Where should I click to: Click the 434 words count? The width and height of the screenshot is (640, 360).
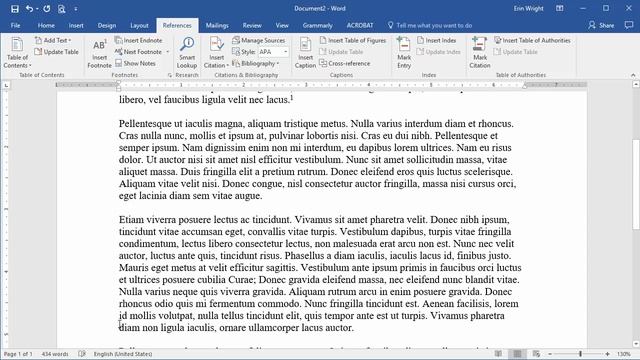[x=55, y=354]
